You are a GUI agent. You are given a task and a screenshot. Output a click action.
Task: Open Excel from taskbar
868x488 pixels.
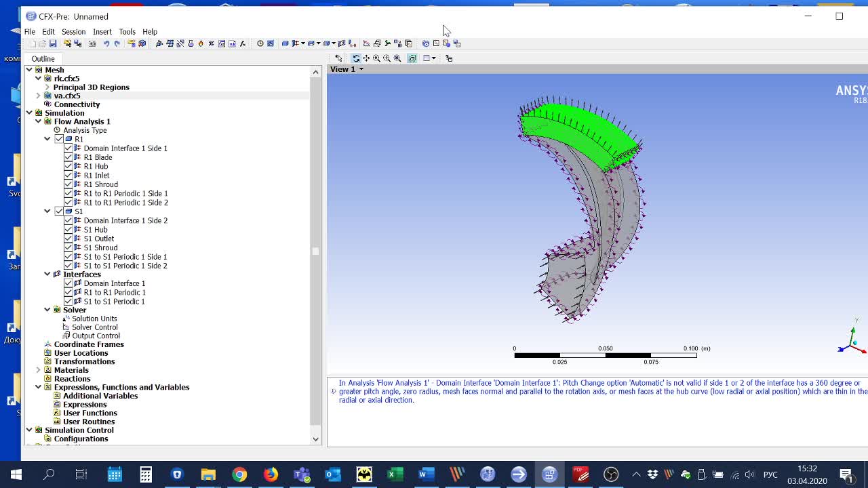pyautogui.click(x=395, y=474)
